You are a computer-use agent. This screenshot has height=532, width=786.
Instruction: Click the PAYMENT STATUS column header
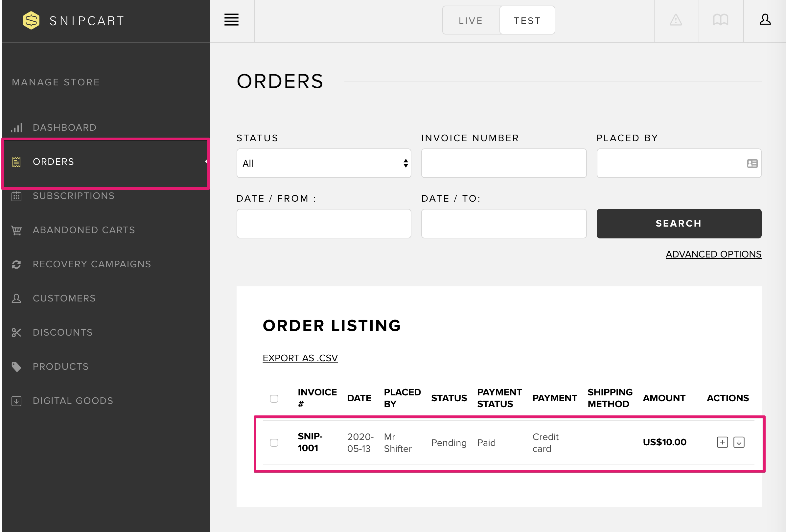[499, 398]
